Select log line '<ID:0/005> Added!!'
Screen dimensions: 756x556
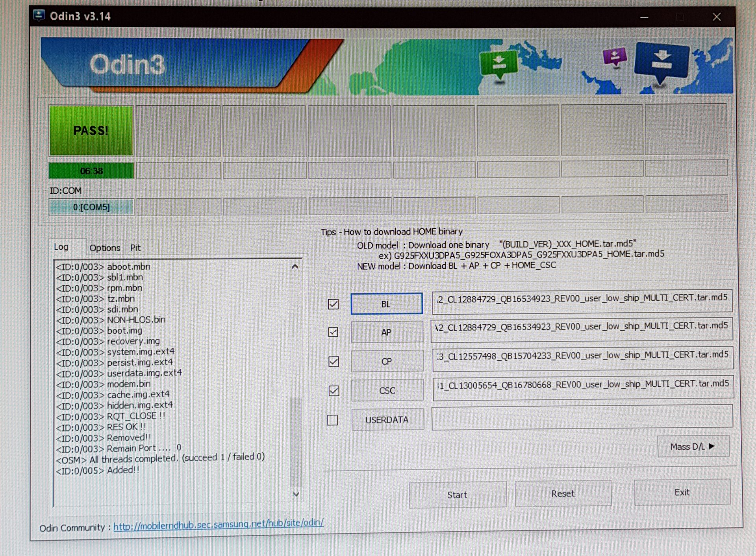click(98, 470)
